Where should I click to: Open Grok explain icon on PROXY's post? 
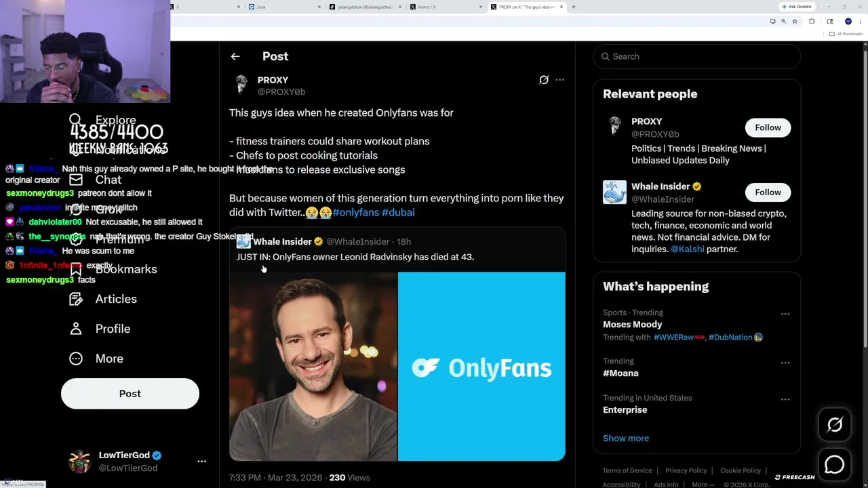544,80
